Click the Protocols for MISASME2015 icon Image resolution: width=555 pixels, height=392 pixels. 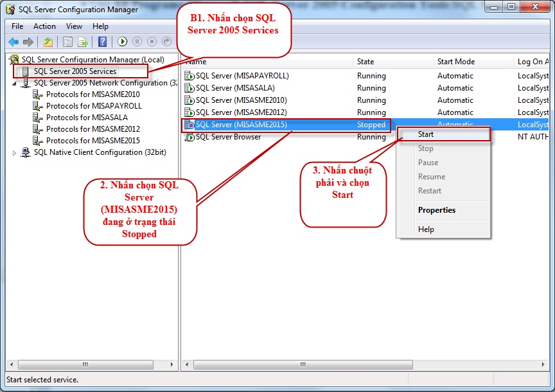[37, 141]
